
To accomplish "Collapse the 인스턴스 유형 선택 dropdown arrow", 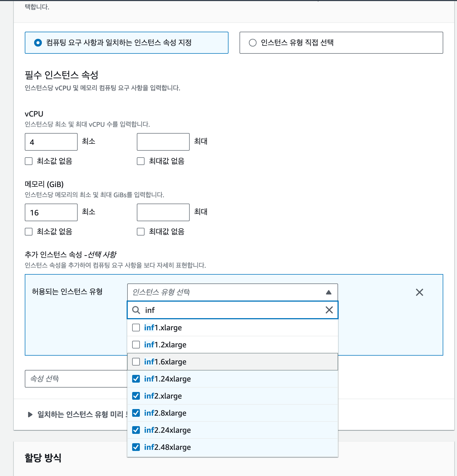I will coord(328,292).
